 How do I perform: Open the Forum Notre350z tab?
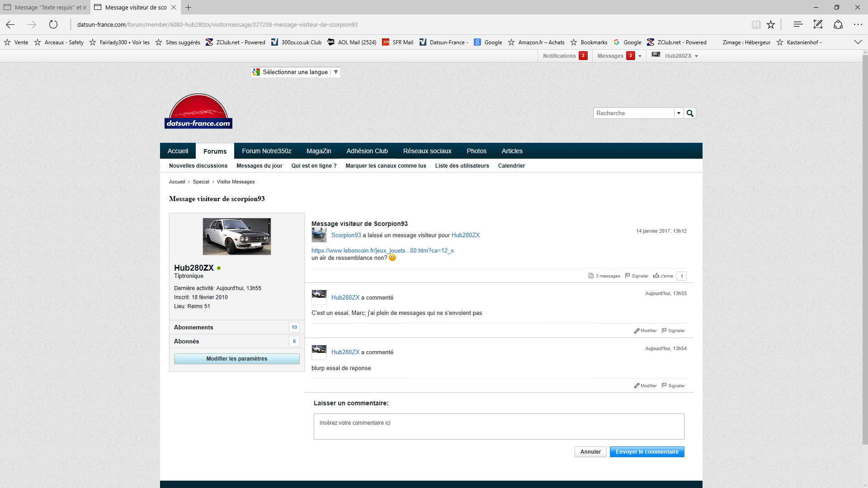266,151
